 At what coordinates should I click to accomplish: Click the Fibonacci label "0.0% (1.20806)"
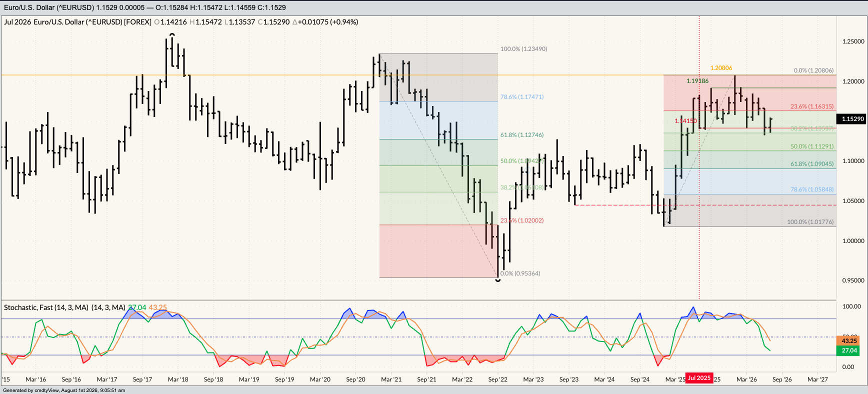[814, 70]
